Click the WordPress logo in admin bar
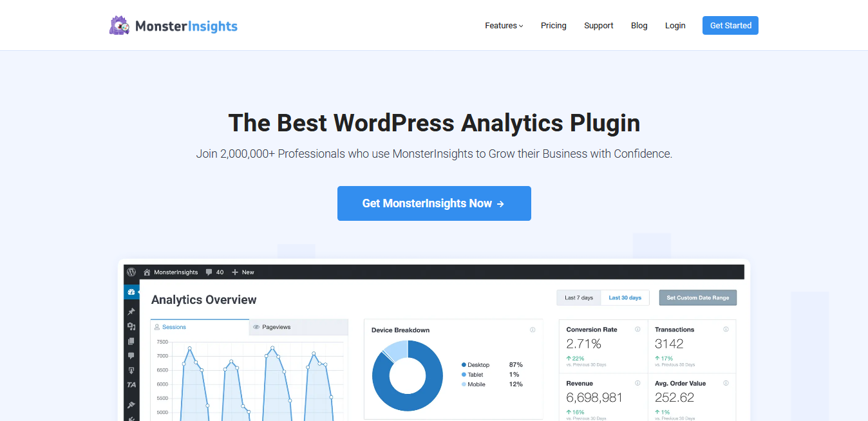Image resolution: width=868 pixels, height=421 pixels. coord(131,272)
